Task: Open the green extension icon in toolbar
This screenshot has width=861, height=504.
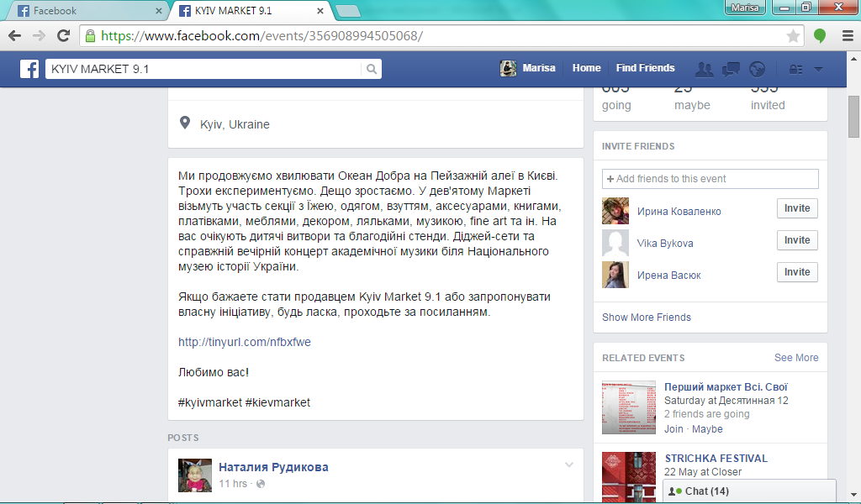Action: point(820,36)
